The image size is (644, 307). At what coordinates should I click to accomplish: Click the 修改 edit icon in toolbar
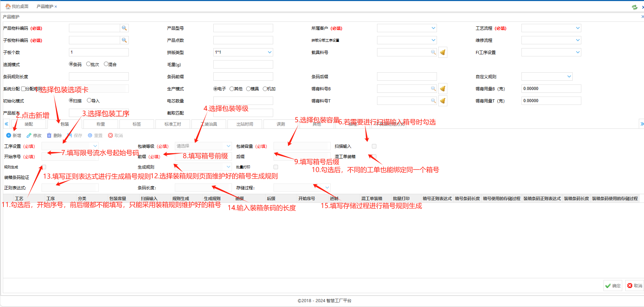click(29, 135)
